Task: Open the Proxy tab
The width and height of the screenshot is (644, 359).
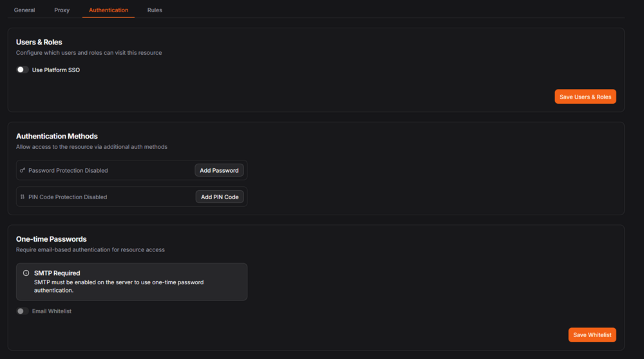Action: (x=62, y=10)
